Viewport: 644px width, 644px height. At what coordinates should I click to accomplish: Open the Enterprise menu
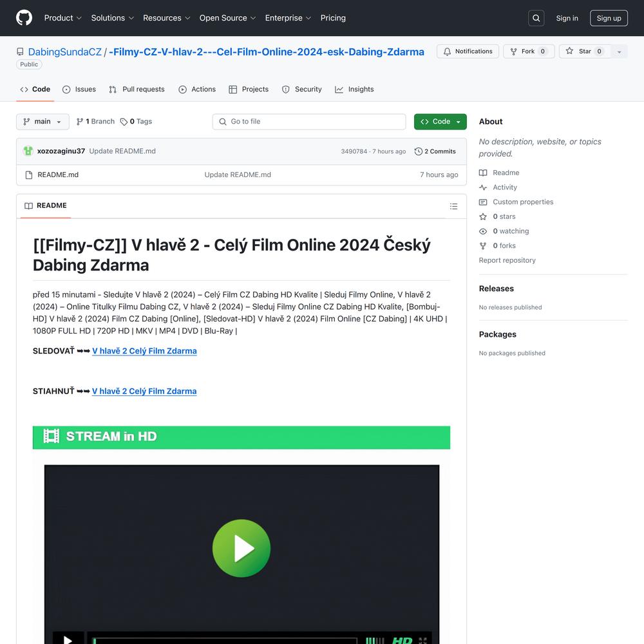288,18
